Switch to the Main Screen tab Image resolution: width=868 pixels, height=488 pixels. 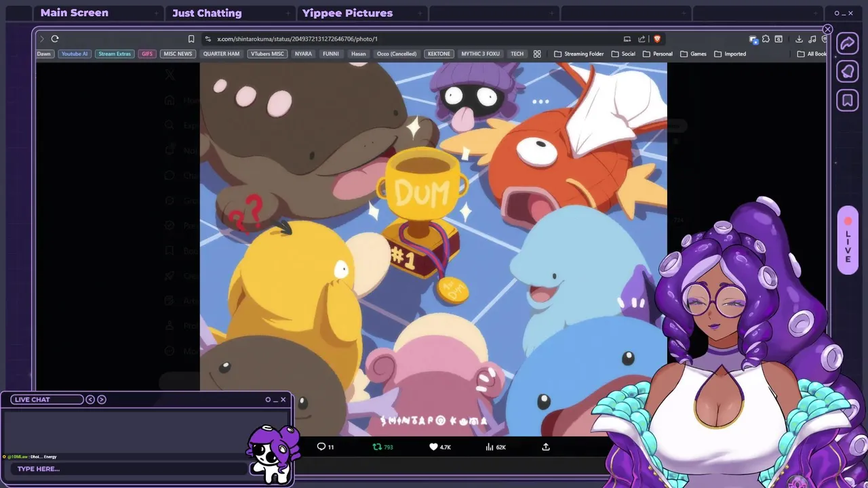[x=98, y=13]
